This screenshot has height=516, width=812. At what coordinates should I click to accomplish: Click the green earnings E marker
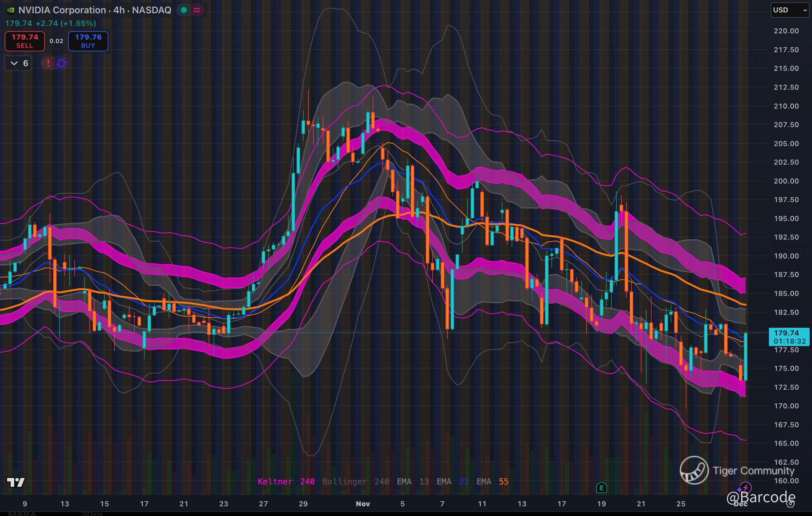click(x=601, y=488)
